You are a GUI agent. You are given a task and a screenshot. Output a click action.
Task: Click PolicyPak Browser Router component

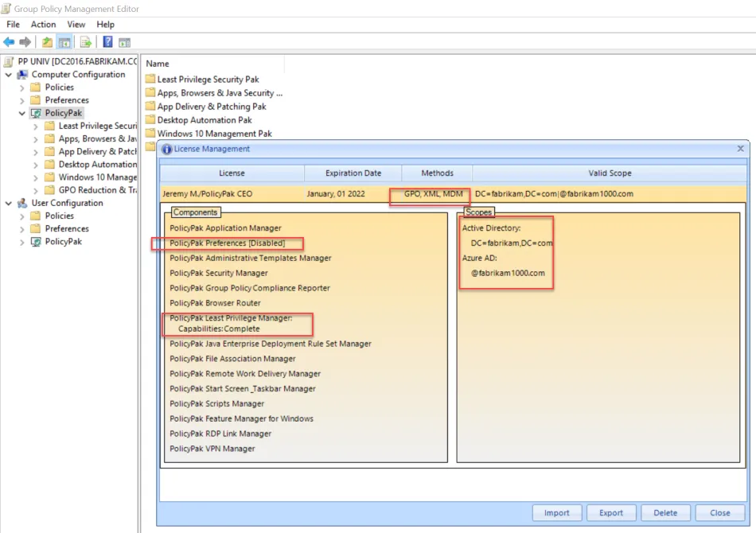(215, 303)
